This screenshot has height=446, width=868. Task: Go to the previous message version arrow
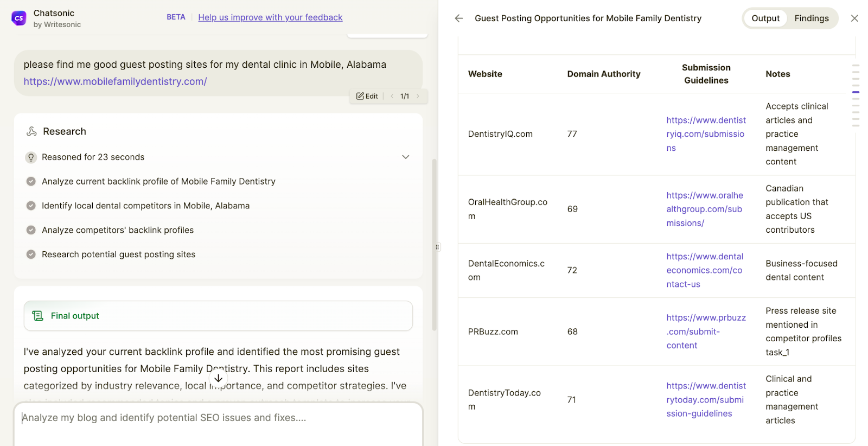click(392, 96)
